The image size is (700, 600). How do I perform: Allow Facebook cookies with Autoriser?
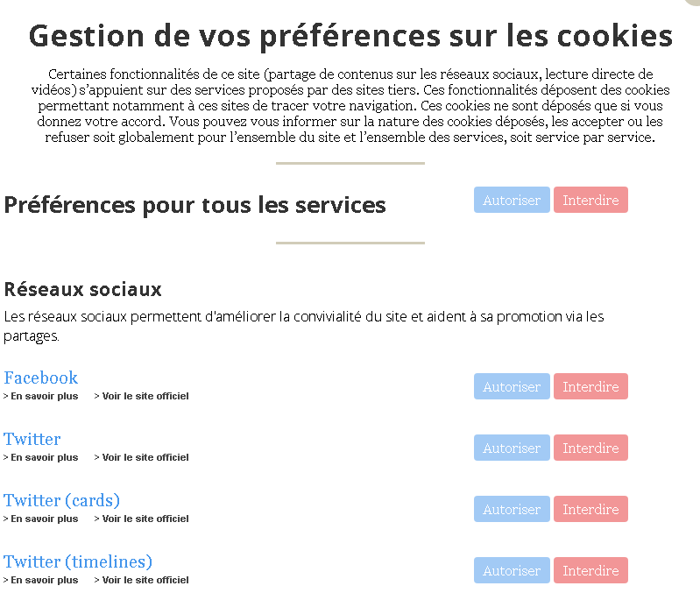point(512,386)
